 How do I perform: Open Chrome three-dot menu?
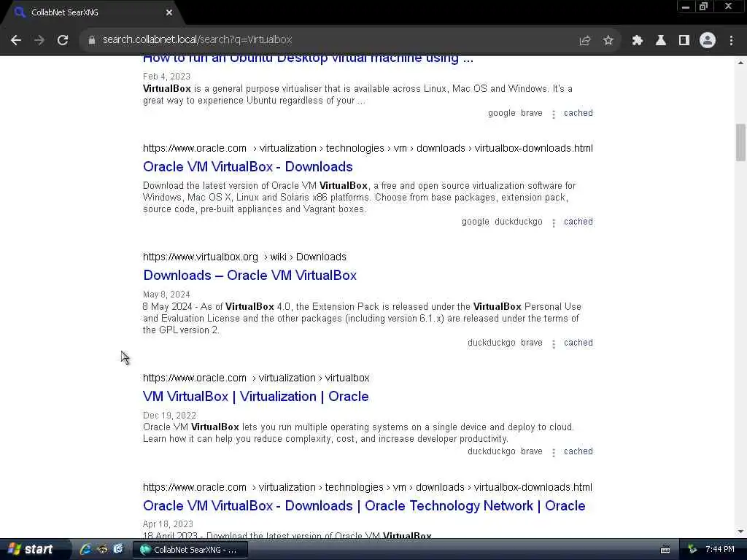tap(731, 41)
